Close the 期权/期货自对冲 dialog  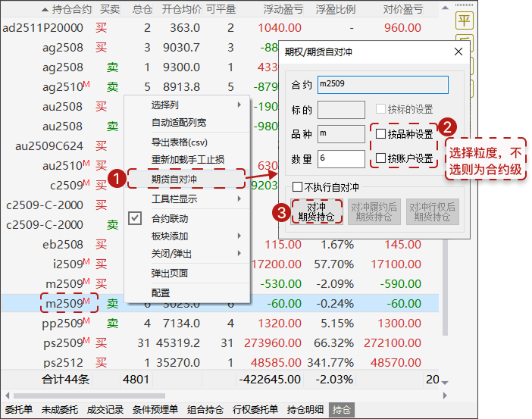(x=458, y=52)
